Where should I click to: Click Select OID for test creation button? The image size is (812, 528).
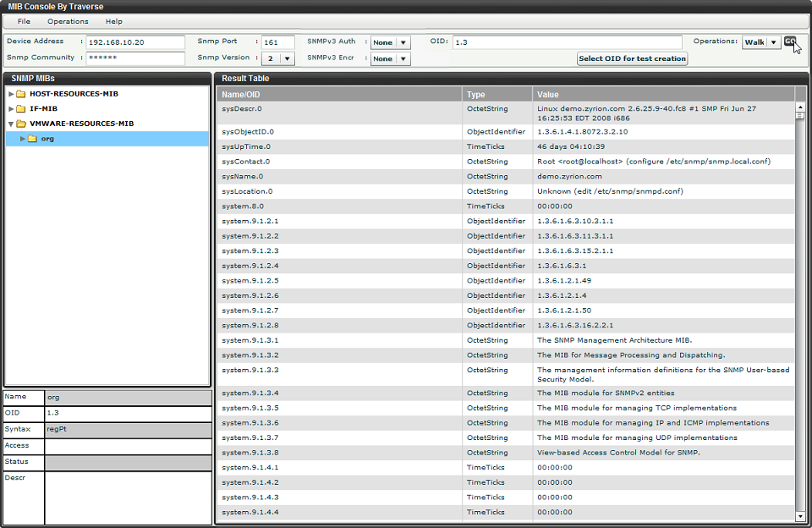[632, 59]
